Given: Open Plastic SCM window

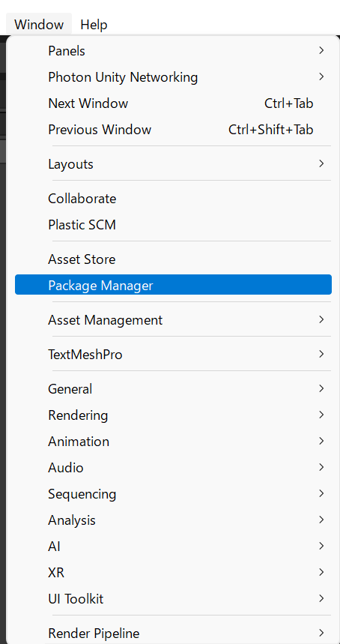Looking at the screenshot, I should click(x=173, y=225).
